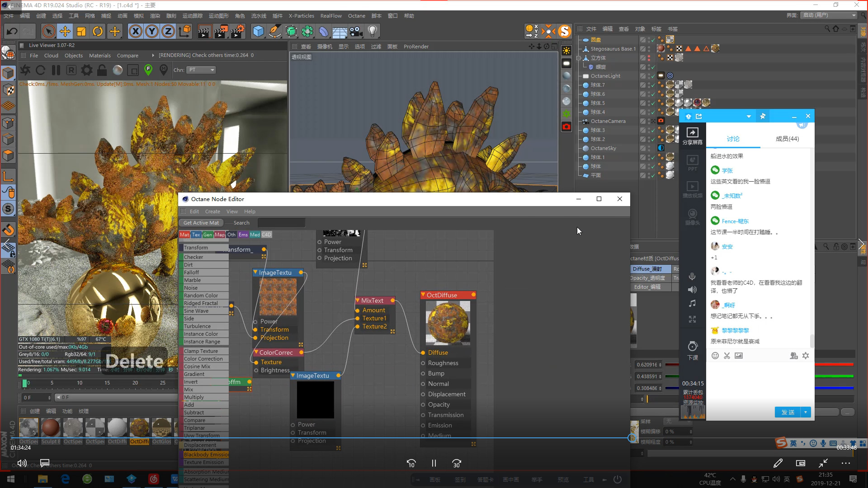Click the 发送 send button
The image size is (868, 488).
tap(788, 412)
